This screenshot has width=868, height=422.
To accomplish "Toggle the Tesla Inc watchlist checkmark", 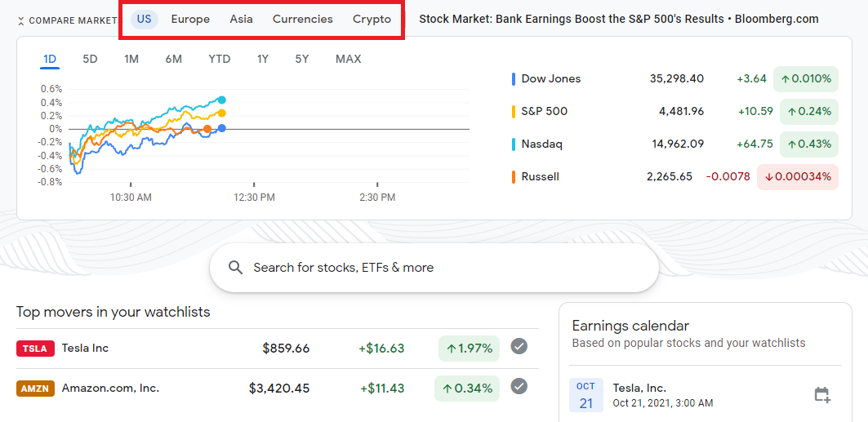I will [x=519, y=346].
